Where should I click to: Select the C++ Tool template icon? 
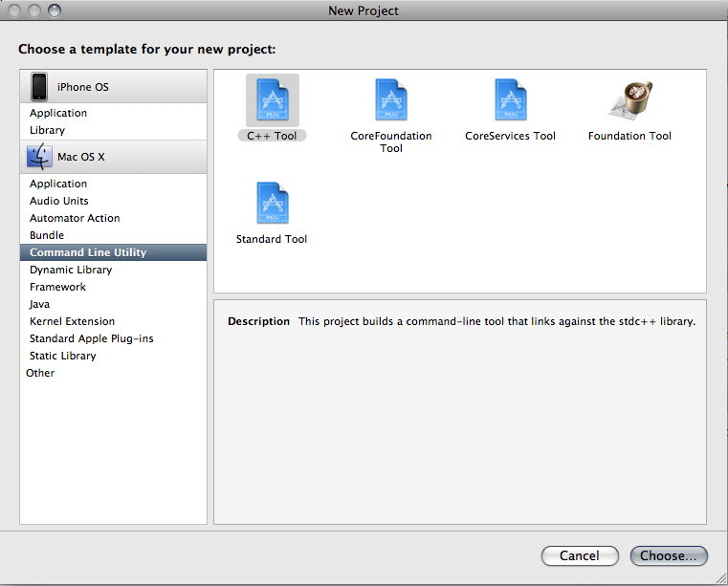coord(272,100)
